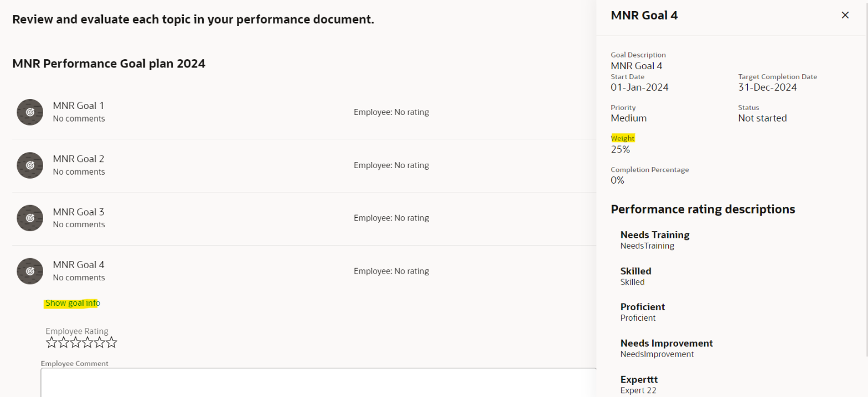
Task: Click the 0% completion percentage value
Action: point(617,180)
